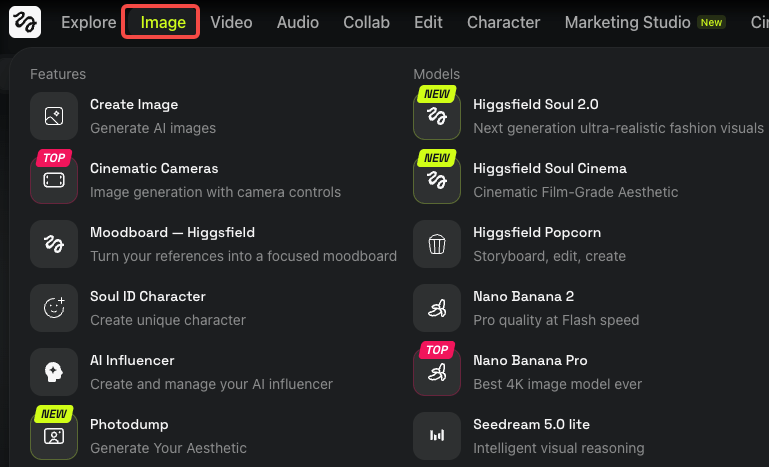Click the Higgsfield Soul Cinema icon
The width and height of the screenshot is (769, 467).
[437, 180]
